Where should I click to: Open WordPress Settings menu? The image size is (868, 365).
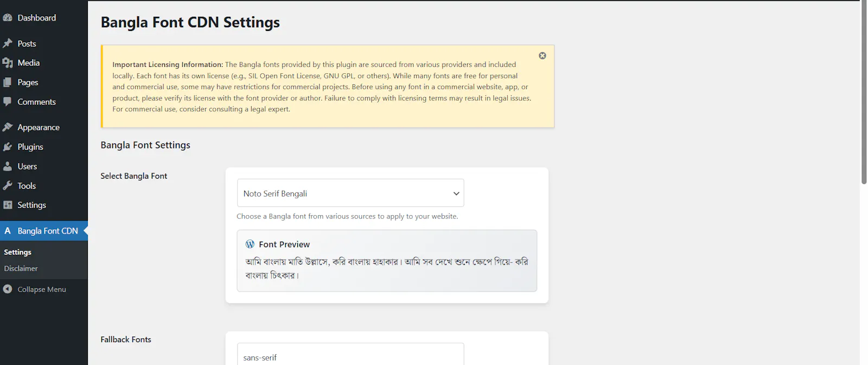44,205
